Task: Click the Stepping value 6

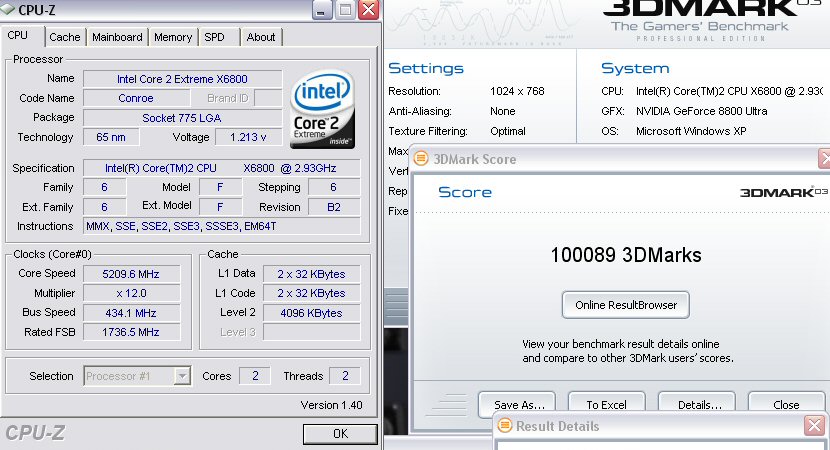Action: (x=334, y=187)
